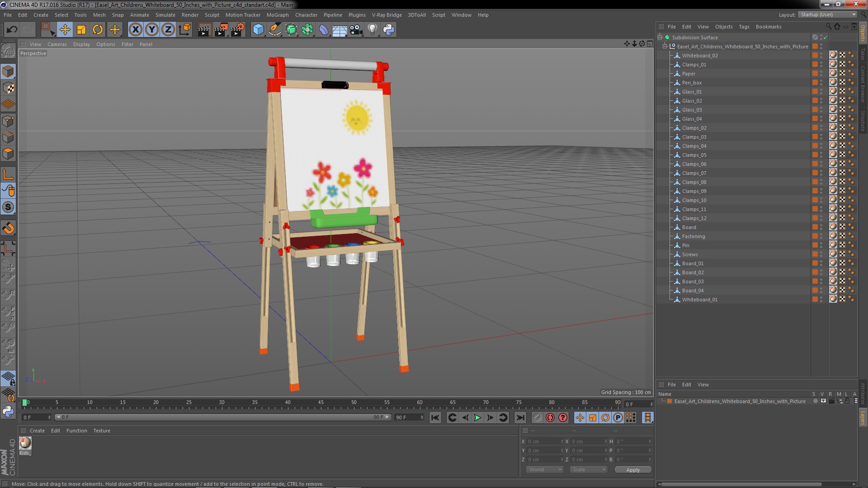Click the X position field stepper arrows
868x488 pixels.
click(x=562, y=441)
